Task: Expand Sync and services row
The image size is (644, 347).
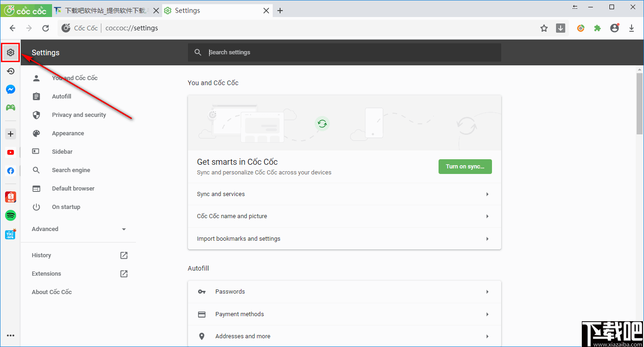Action: pos(344,194)
